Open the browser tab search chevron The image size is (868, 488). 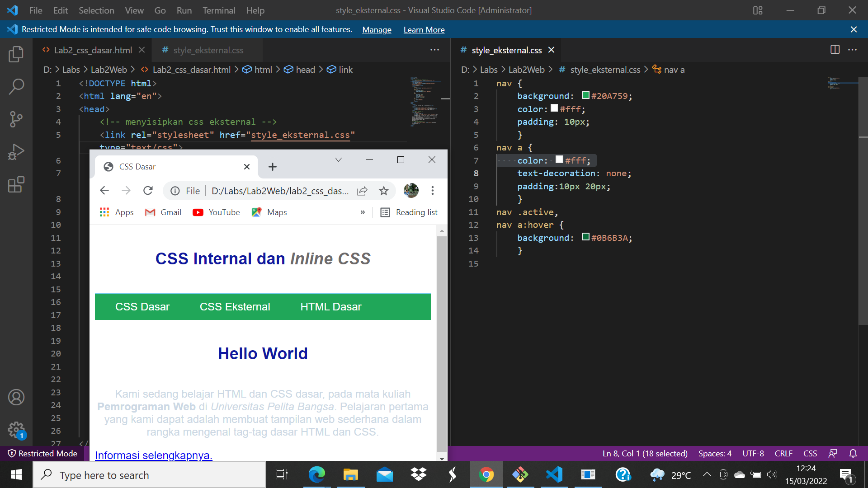coord(339,159)
